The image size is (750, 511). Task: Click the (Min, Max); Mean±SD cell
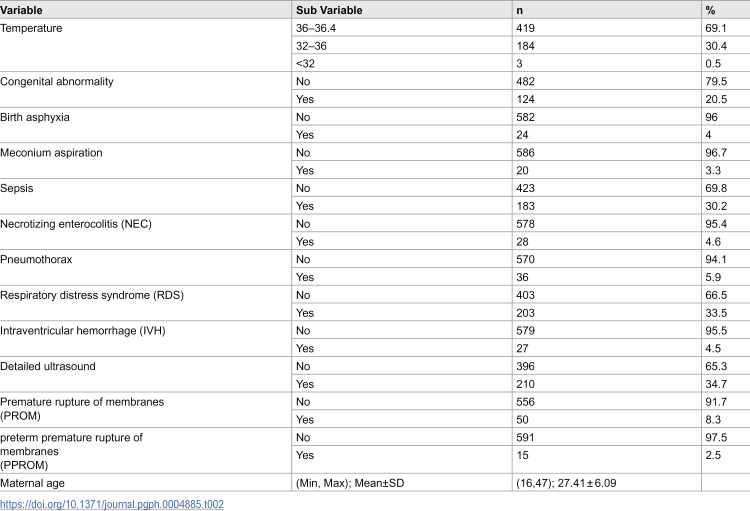pyautogui.click(x=350, y=483)
